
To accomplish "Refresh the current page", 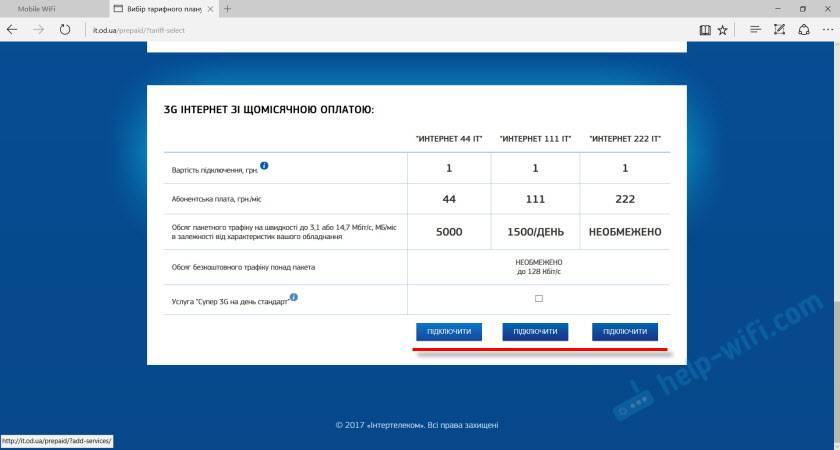I will point(65,30).
